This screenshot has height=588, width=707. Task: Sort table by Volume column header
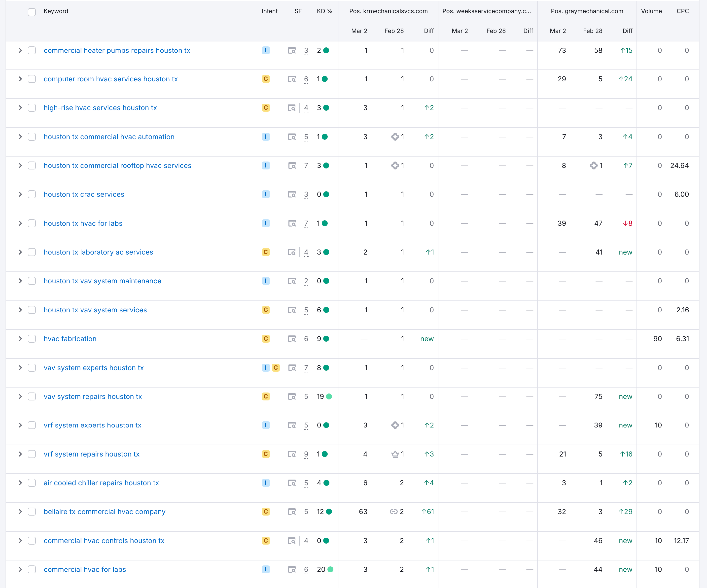[x=651, y=11]
